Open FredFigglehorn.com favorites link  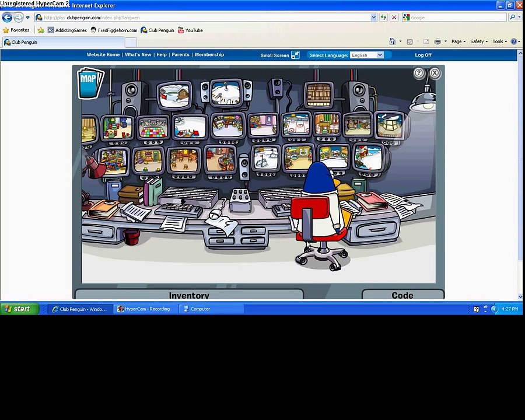point(114,30)
